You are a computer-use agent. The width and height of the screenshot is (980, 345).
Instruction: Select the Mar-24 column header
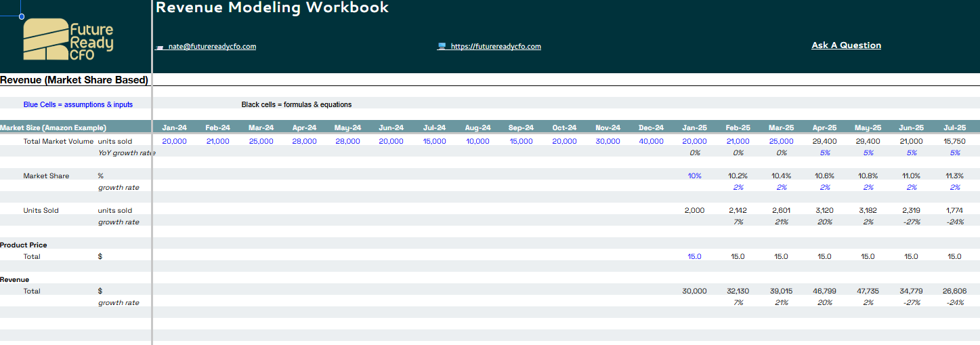point(261,127)
